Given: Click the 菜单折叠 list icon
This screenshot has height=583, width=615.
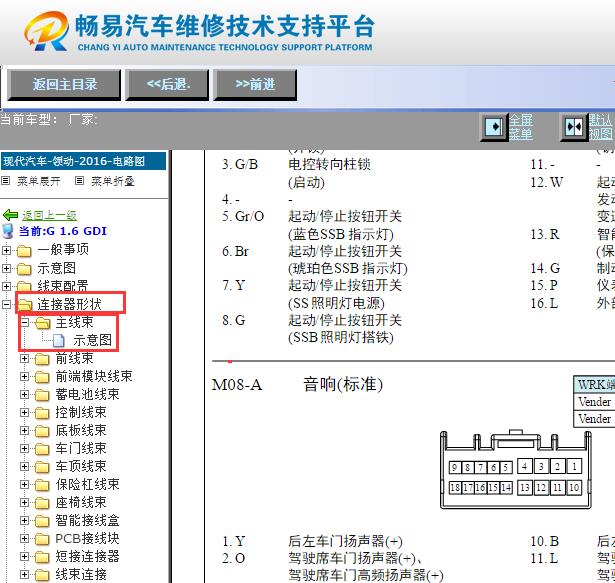Looking at the screenshot, I should (79, 180).
